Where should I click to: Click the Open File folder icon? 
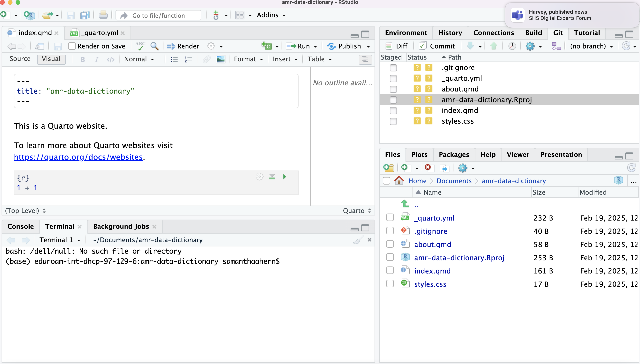[48, 15]
